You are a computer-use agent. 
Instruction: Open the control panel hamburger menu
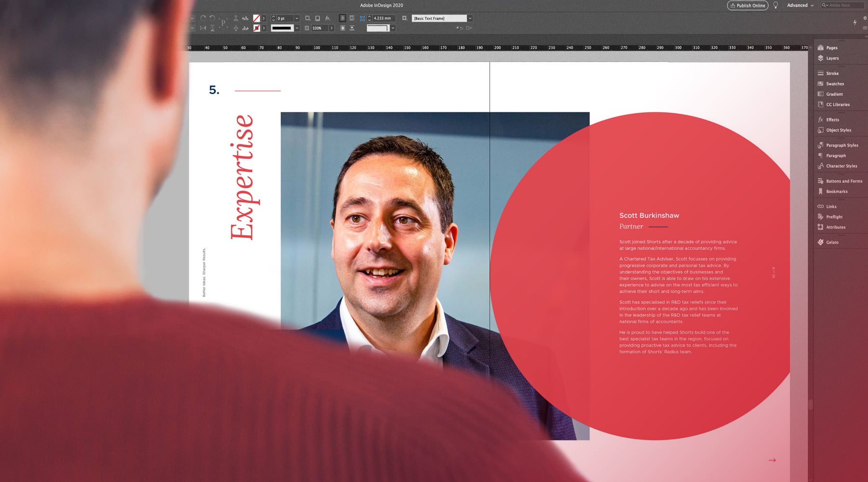click(x=865, y=28)
